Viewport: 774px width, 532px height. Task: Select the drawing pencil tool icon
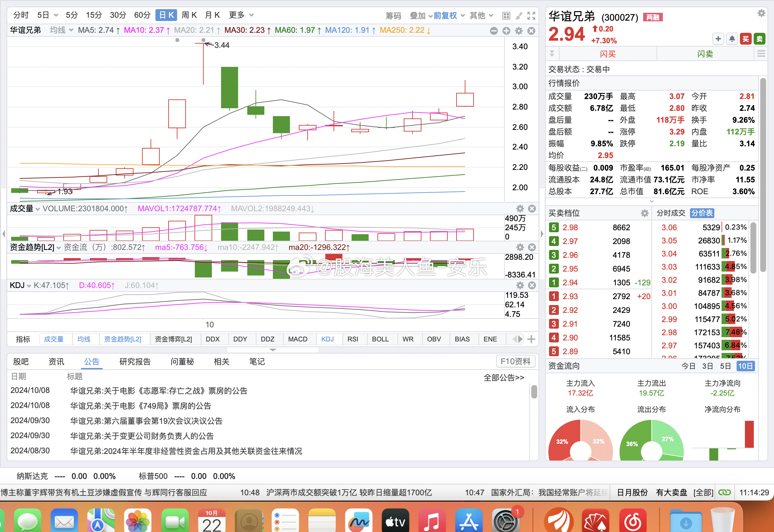519,16
